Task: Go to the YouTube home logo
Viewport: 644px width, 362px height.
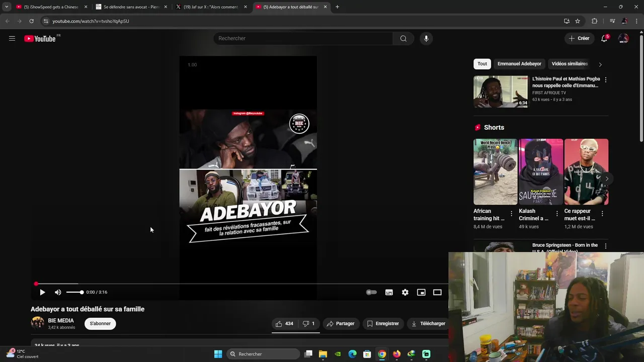Action: (40, 39)
